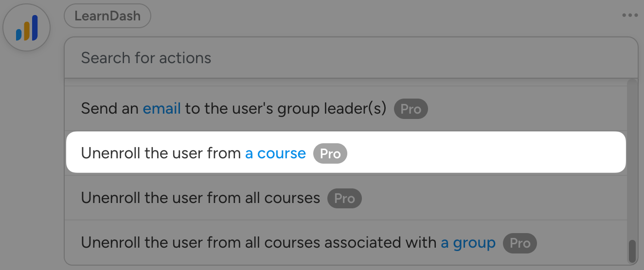The width and height of the screenshot is (644, 270).
Task: Click the LearnDash bar chart logo icon
Action: pyautogui.click(x=27, y=28)
